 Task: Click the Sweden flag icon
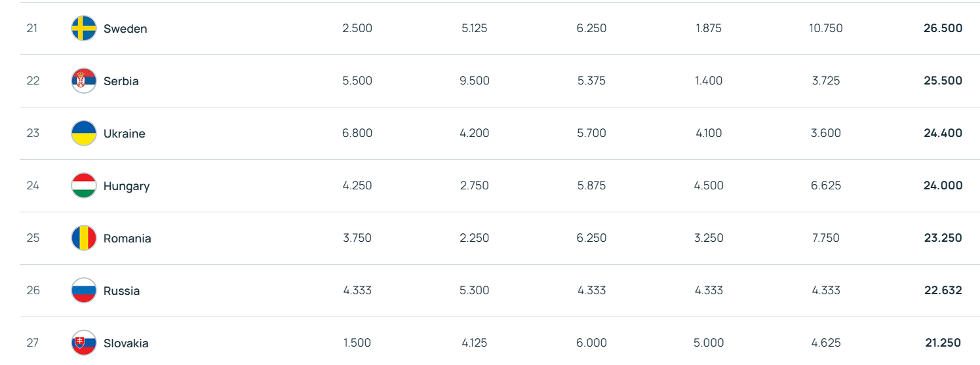(x=84, y=28)
